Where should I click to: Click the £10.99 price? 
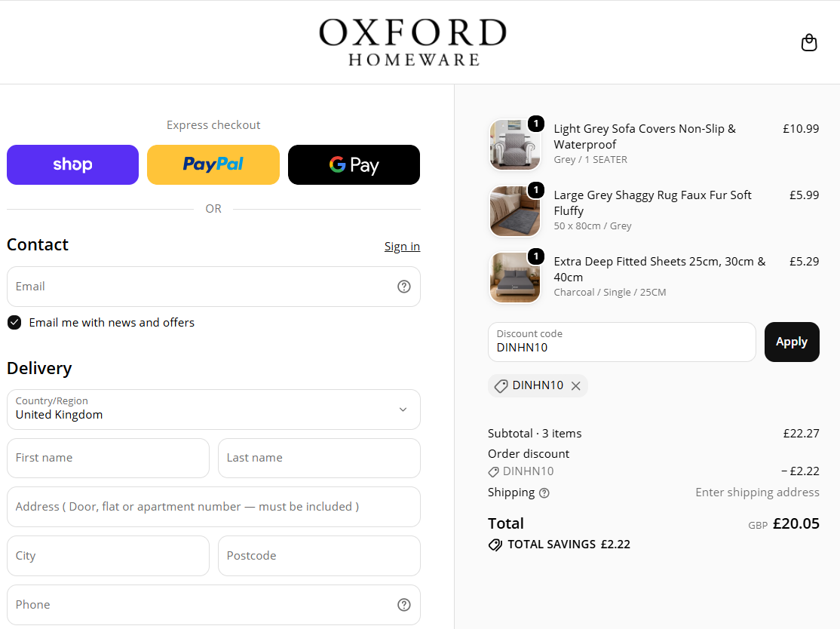(x=801, y=128)
